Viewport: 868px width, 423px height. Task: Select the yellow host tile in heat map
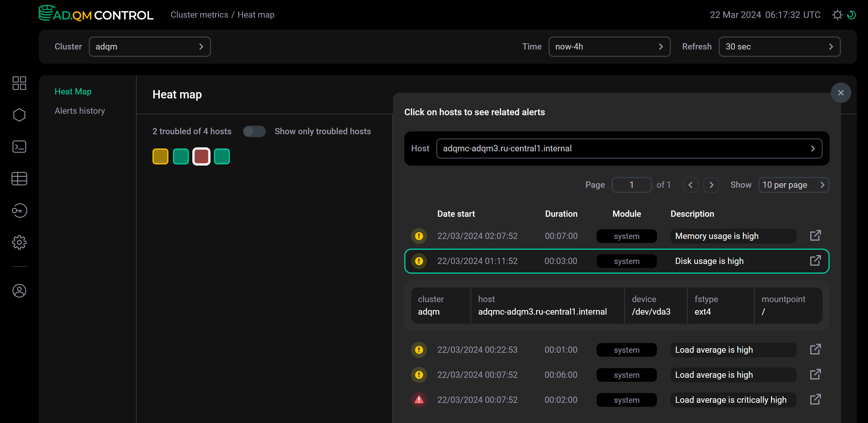[160, 156]
